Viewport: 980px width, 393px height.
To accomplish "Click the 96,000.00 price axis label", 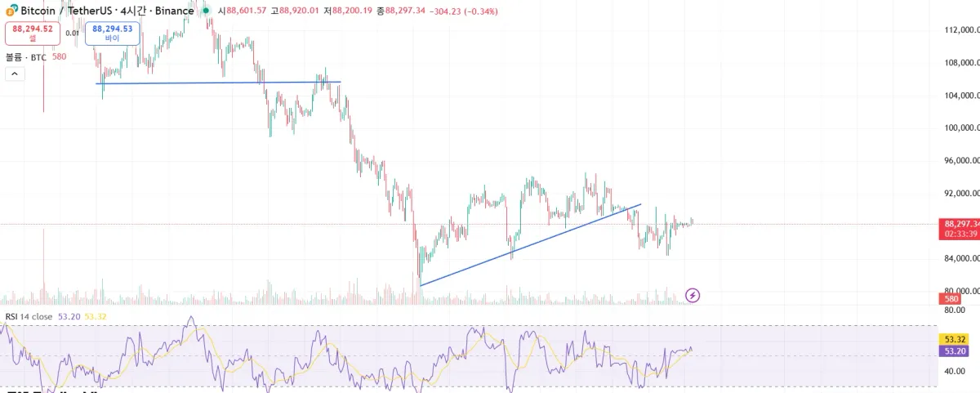I will (x=961, y=161).
